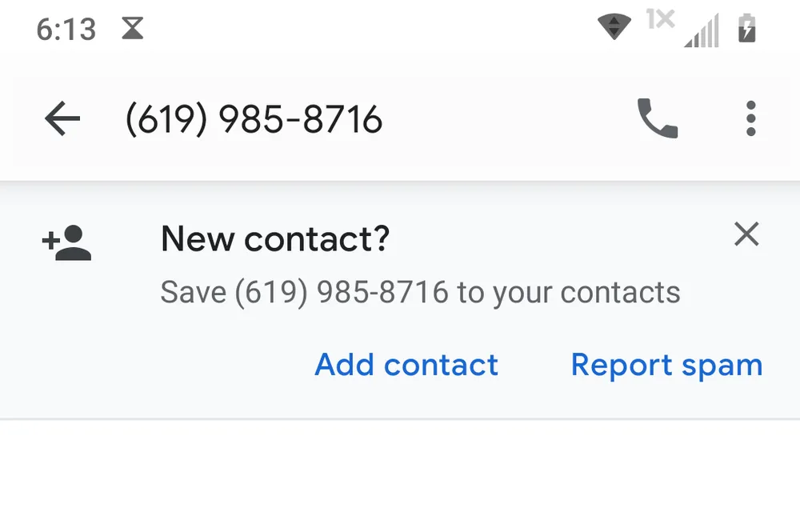Tap the Wi-Fi status icon
The width and height of the screenshot is (800, 532).
[614, 26]
